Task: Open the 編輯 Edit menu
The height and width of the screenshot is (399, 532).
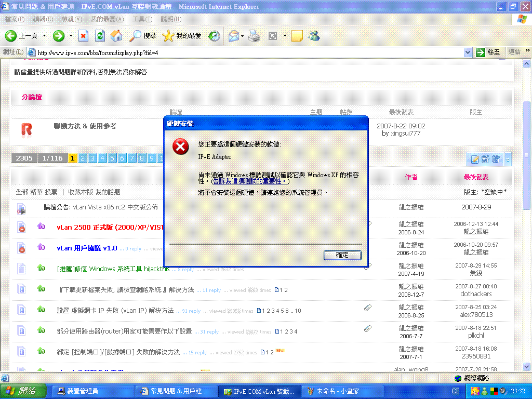Action: click(x=43, y=19)
